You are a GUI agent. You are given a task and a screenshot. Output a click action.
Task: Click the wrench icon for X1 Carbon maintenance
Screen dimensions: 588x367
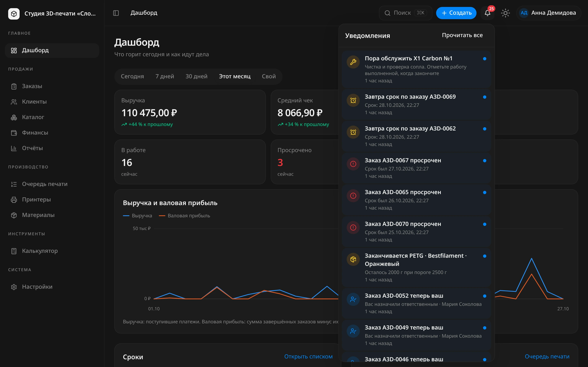pos(353,62)
